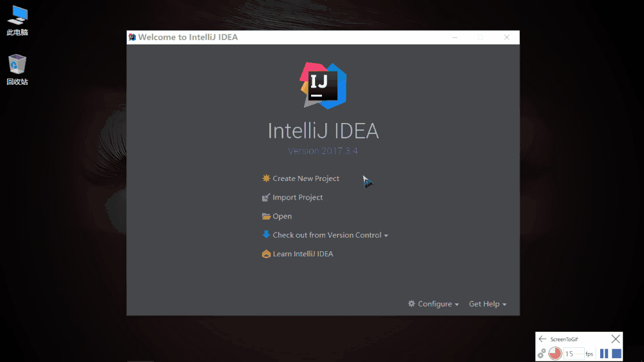Viewport: 644px width, 362px height.
Task: Open the Configure dropdown menu
Action: point(433,304)
